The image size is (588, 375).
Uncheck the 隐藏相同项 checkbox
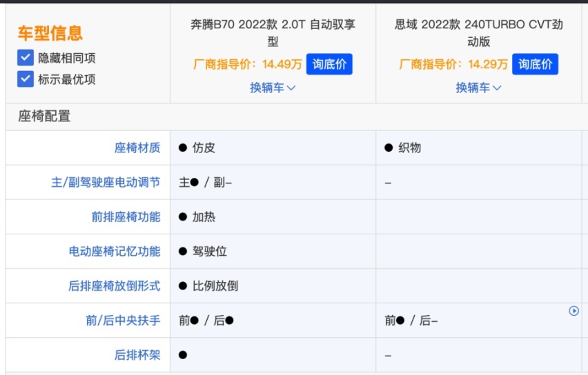pyautogui.click(x=26, y=58)
